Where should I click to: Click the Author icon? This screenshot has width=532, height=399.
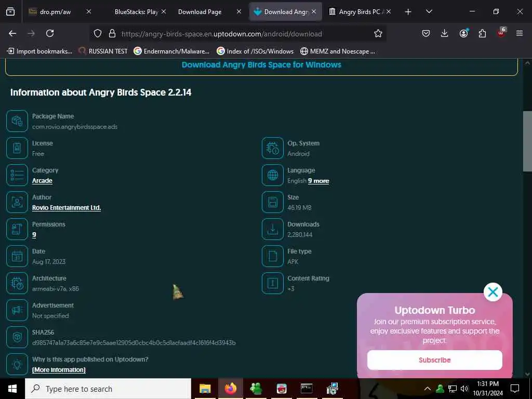17,202
